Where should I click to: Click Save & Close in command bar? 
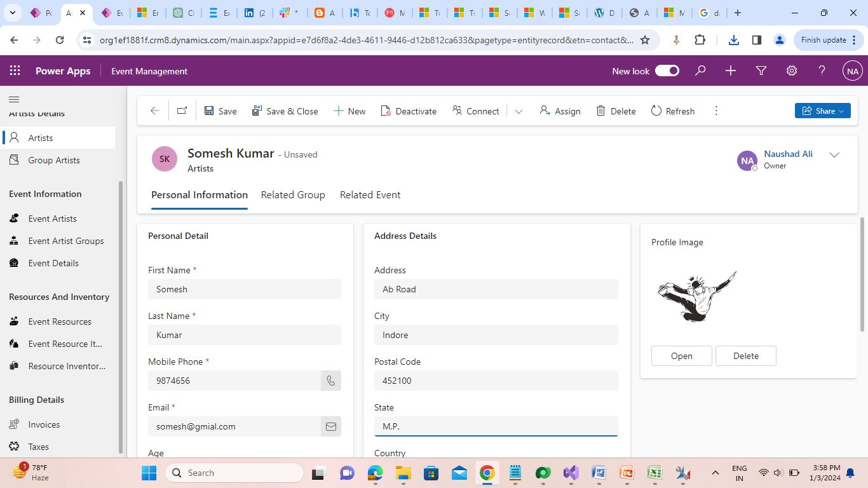click(285, 111)
